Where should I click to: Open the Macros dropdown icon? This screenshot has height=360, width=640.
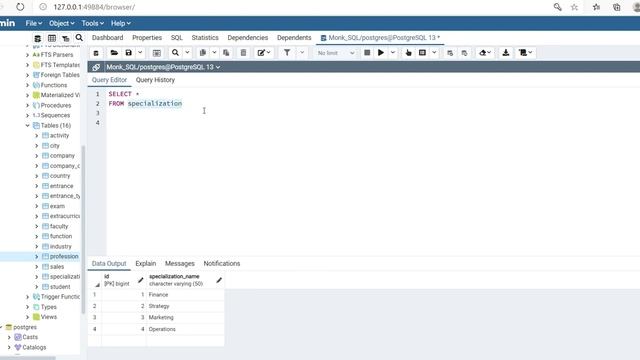[x=525, y=53]
